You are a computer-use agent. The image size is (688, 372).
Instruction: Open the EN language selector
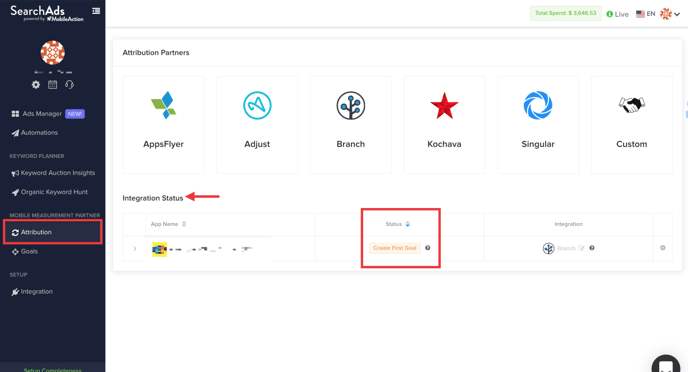pos(645,14)
